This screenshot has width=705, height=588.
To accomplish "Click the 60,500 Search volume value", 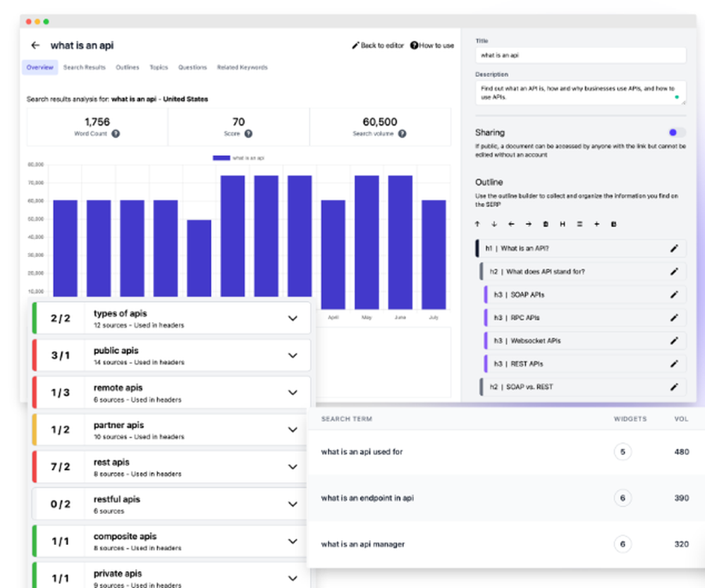I will pyautogui.click(x=380, y=122).
